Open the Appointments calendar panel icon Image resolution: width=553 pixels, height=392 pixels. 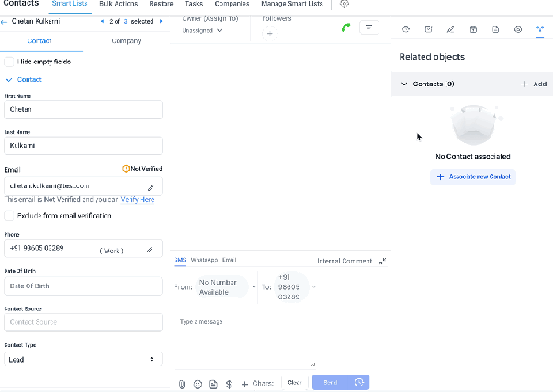coord(473,29)
